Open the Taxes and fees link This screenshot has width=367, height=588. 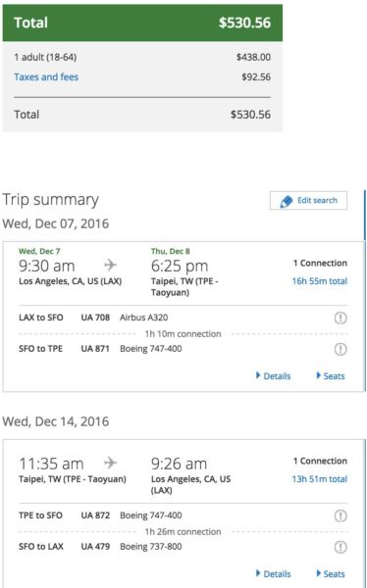click(46, 76)
